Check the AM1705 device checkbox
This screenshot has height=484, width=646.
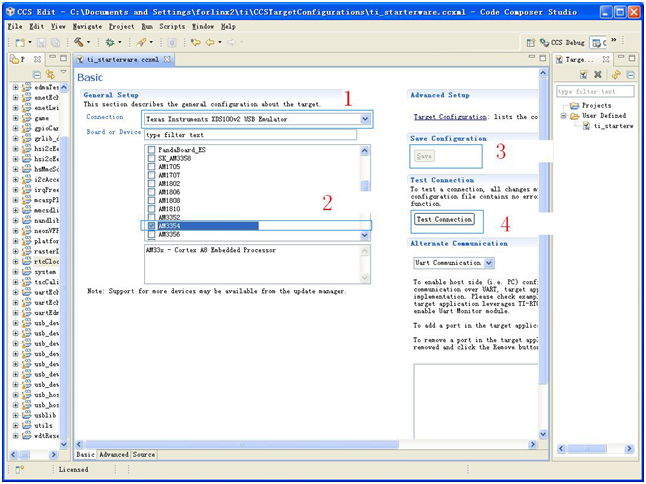tap(151, 167)
